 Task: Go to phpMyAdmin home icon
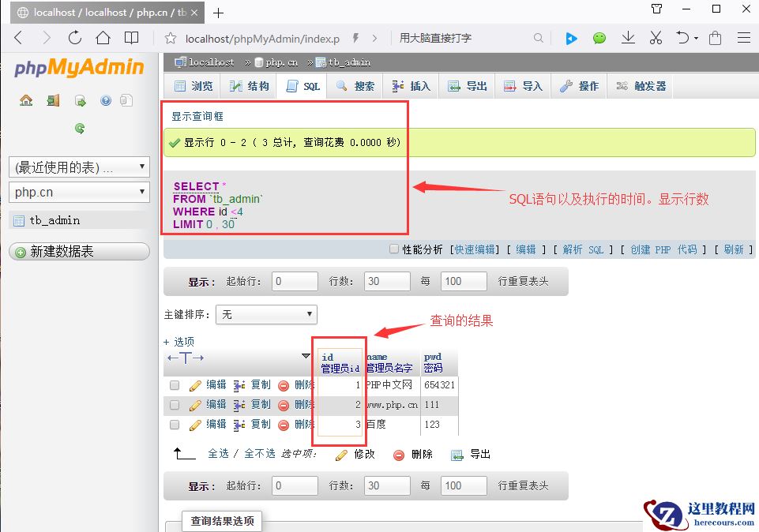point(26,100)
